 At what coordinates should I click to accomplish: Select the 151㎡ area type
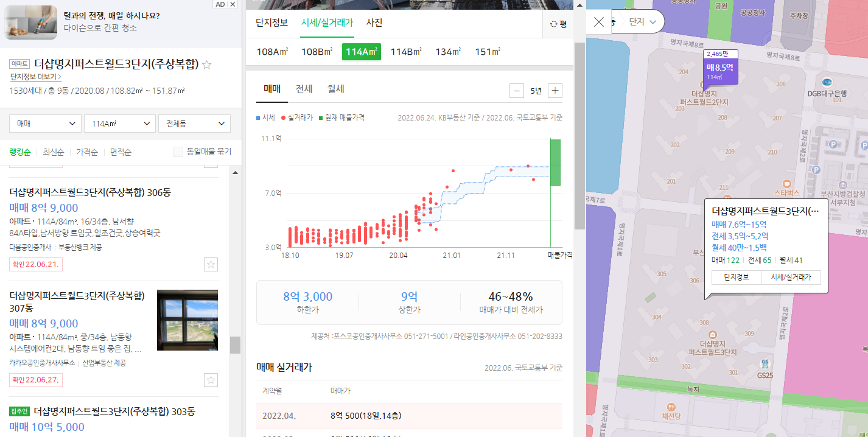488,52
